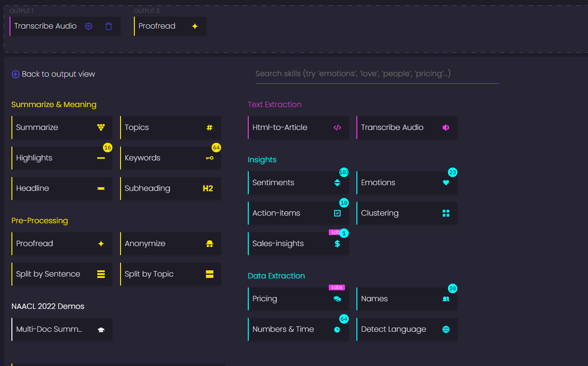Click the back arrow circle icon
The height and width of the screenshot is (366, 588).
[16, 74]
